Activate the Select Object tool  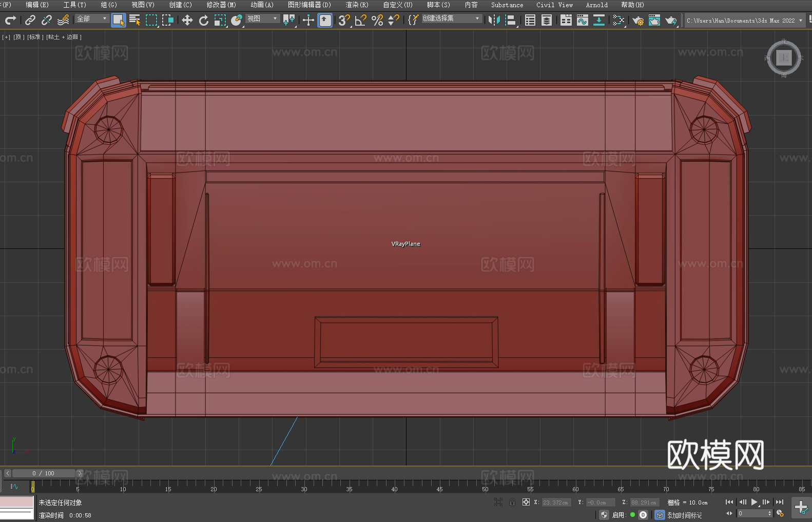(x=119, y=20)
